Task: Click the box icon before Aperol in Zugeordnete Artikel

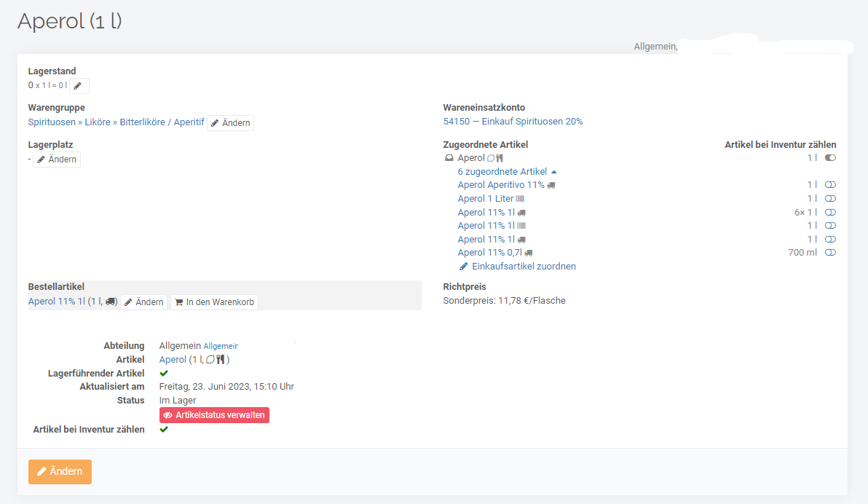Action: [449, 158]
